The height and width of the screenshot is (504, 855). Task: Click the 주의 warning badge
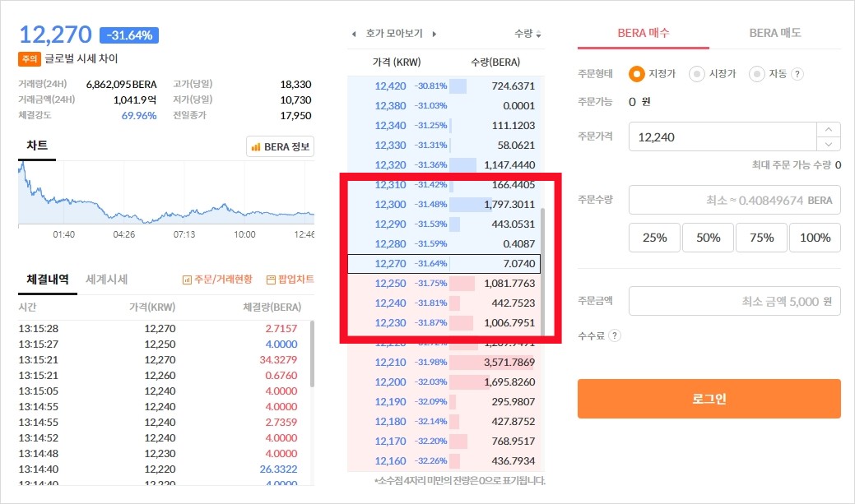pyautogui.click(x=30, y=59)
